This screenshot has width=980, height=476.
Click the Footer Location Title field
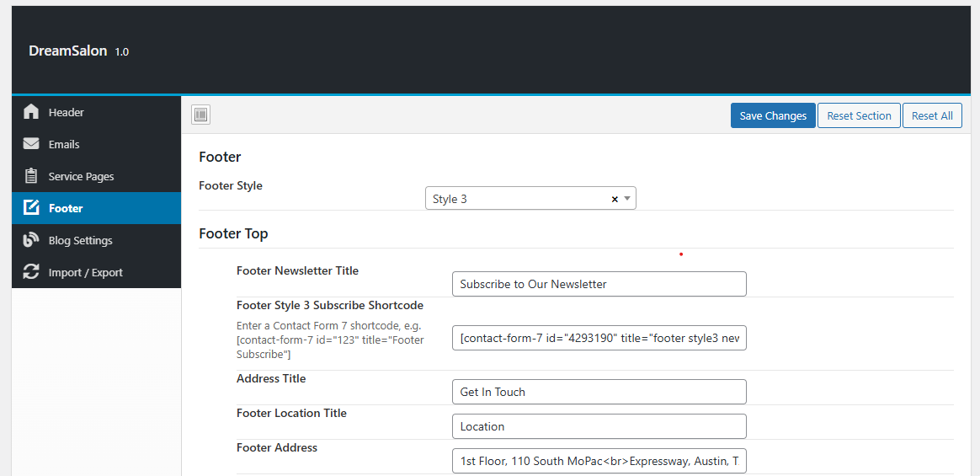click(599, 426)
